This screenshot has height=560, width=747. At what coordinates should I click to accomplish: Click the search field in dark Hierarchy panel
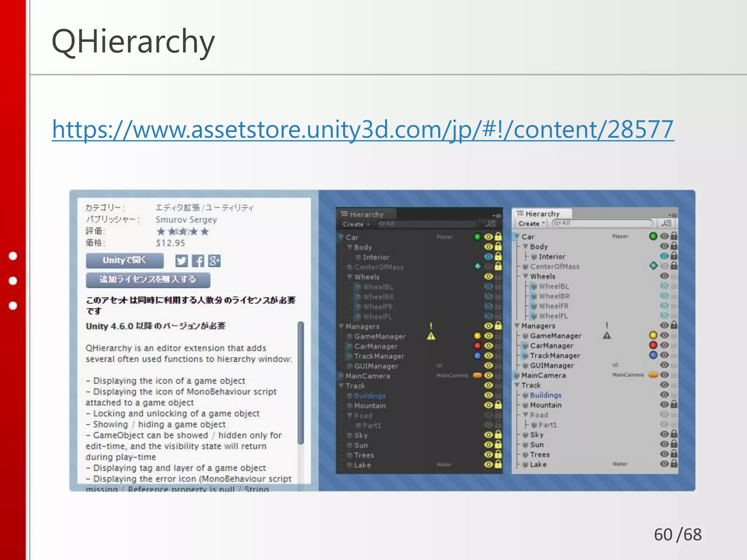coord(426,223)
